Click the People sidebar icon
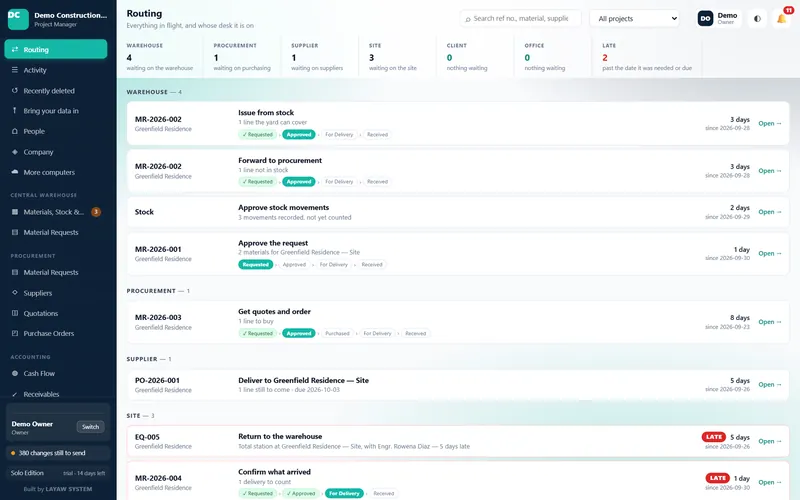Viewport: 800px width, 500px height. click(x=15, y=131)
